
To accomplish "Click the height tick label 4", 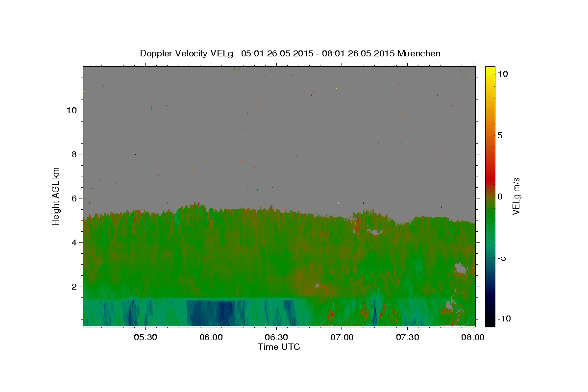I will pos(73,242).
